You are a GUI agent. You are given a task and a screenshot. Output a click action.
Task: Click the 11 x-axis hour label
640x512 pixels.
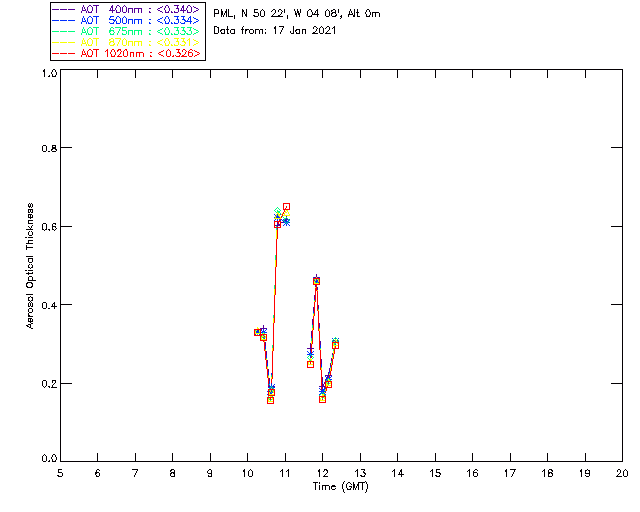tap(285, 473)
